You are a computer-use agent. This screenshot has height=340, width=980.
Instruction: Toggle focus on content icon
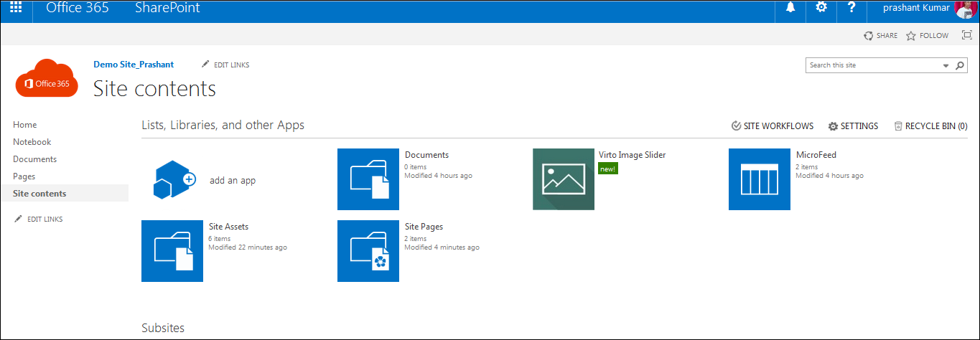tap(966, 35)
